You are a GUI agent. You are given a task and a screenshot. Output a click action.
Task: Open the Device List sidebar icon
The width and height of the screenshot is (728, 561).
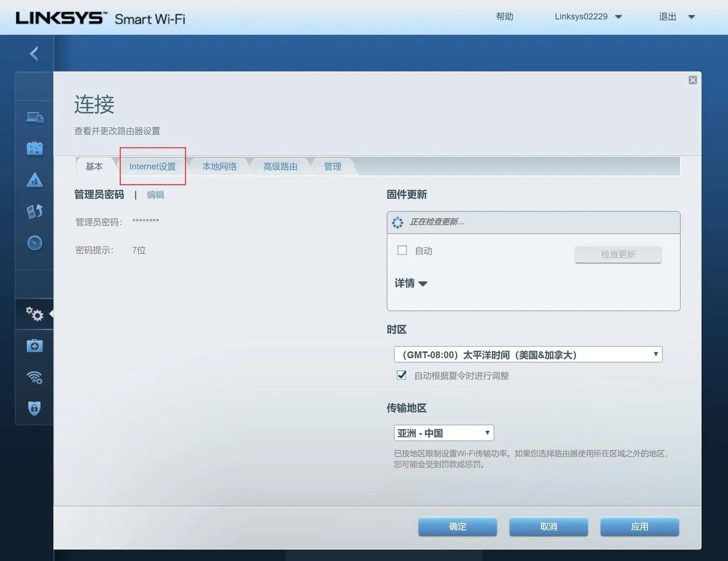click(x=34, y=117)
